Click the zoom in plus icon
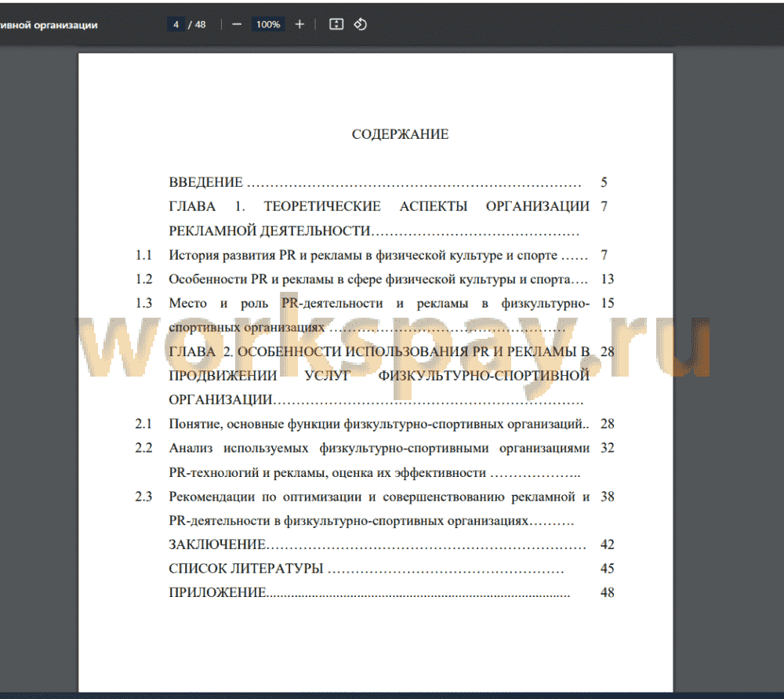784x699 pixels. pos(299,24)
